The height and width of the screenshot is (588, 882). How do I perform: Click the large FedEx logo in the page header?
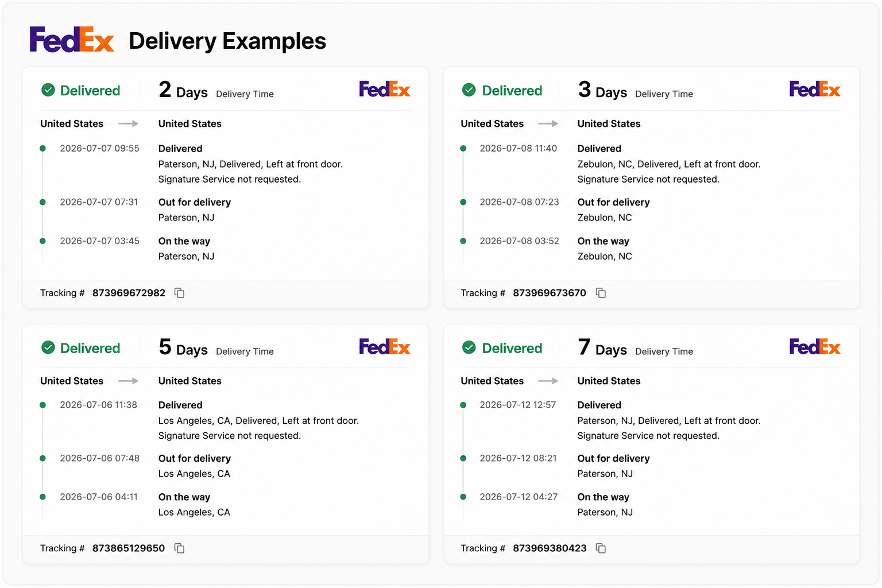(x=72, y=40)
